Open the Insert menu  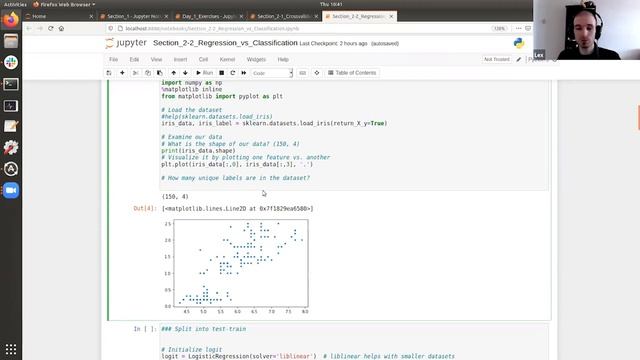pos(180,60)
